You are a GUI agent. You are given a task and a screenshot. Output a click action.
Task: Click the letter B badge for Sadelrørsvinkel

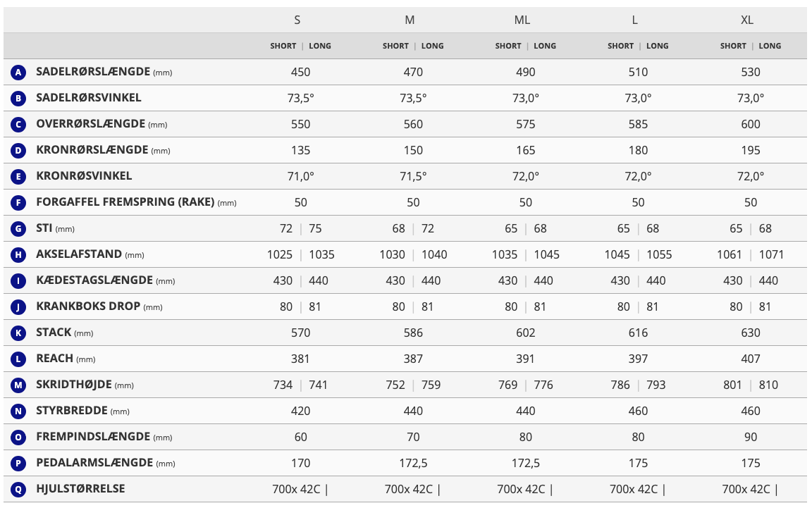point(18,99)
